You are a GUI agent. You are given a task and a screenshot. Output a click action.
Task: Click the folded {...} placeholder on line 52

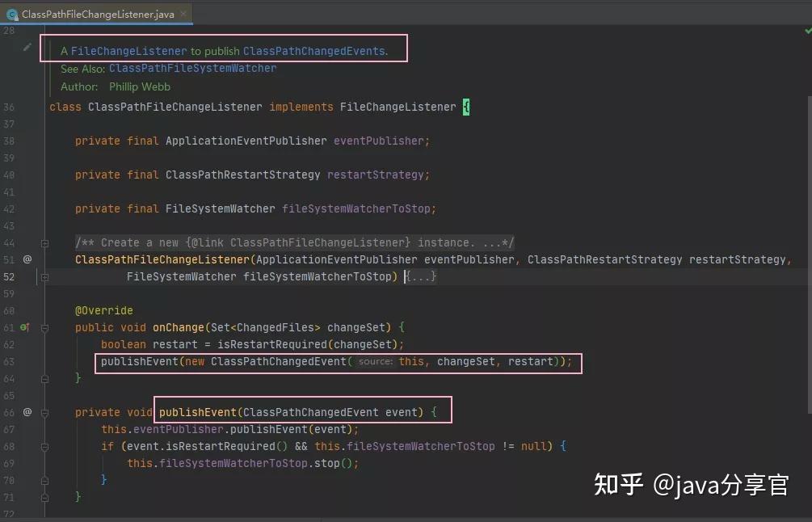[x=421, y=276]
